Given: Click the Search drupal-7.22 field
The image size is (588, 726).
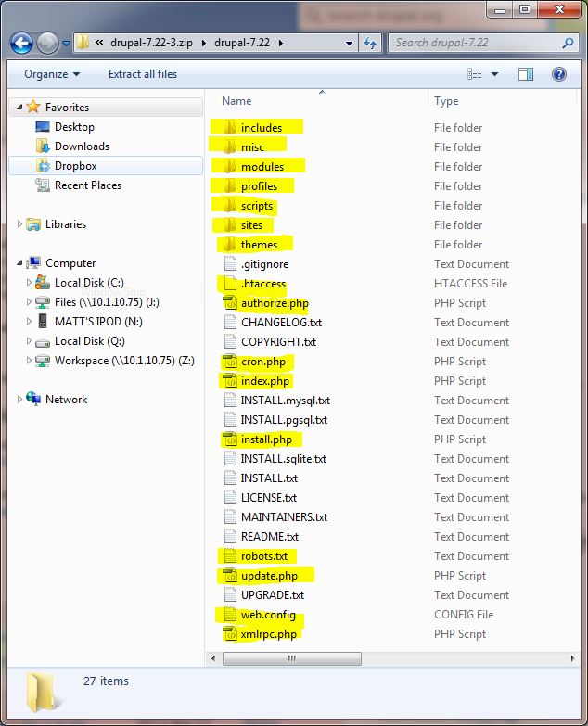Looking at the screenshot, I should pos(483,43).
